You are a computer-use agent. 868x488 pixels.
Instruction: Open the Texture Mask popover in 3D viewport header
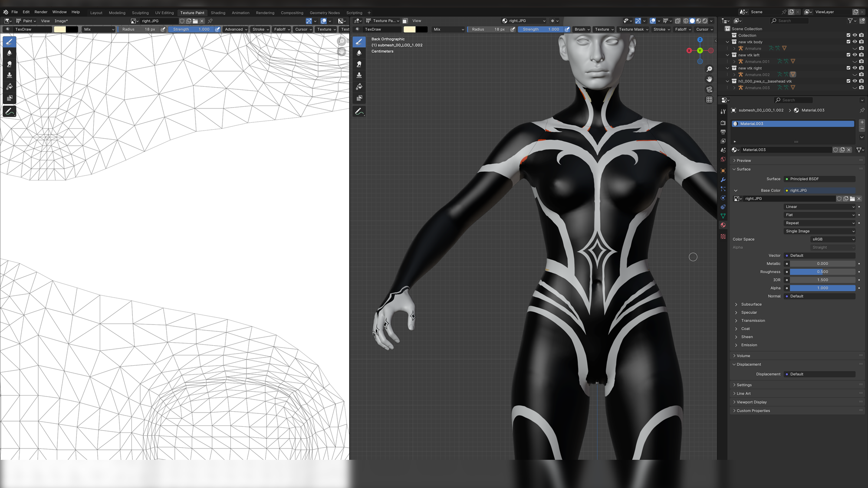(633, 29)
